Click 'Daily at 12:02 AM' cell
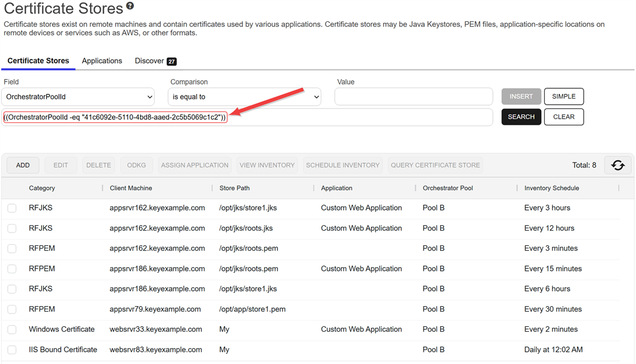The width and height of the screenshot is (636, 364). 553,350
